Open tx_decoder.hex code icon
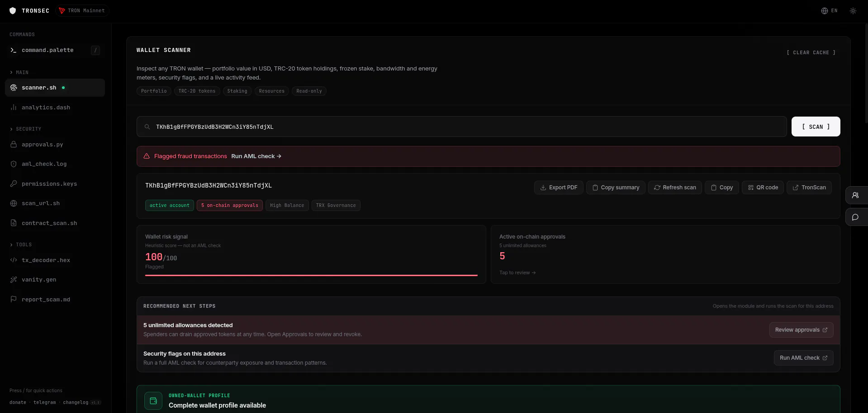This screenshot has height=413, width=868. pos(14,260)
